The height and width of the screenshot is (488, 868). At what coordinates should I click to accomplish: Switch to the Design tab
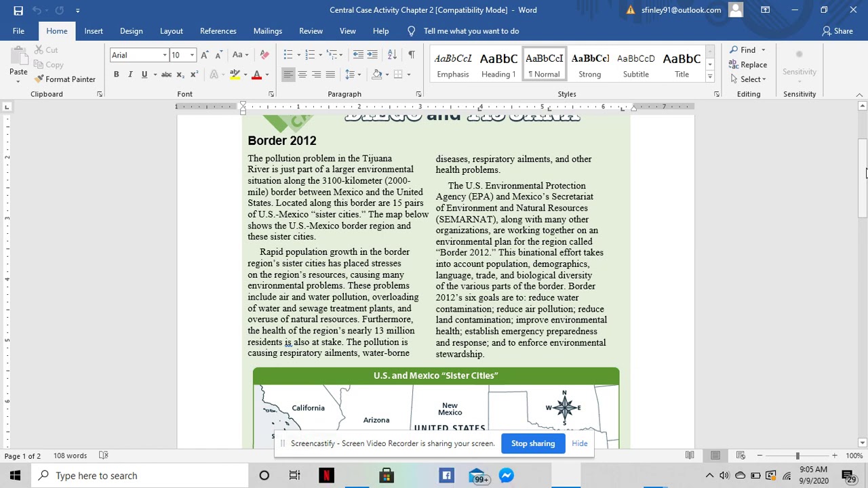132,31
